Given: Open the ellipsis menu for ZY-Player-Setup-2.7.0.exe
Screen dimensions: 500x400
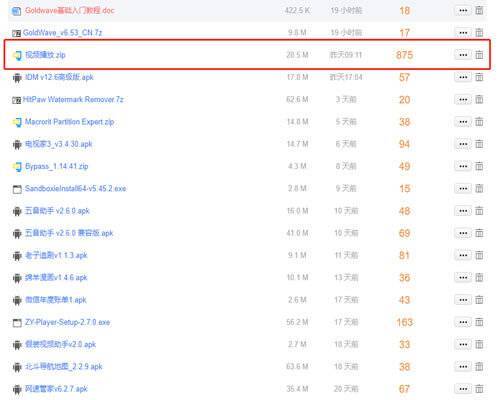Looking at the screenshot, I should 463,322.
